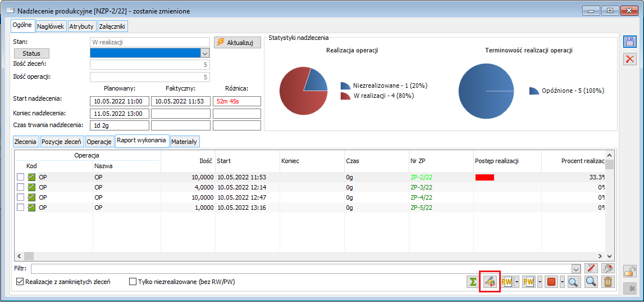Open the PW button dropdown arrow
The height and width of the screenshot is (302, 644).
[539, 282]
